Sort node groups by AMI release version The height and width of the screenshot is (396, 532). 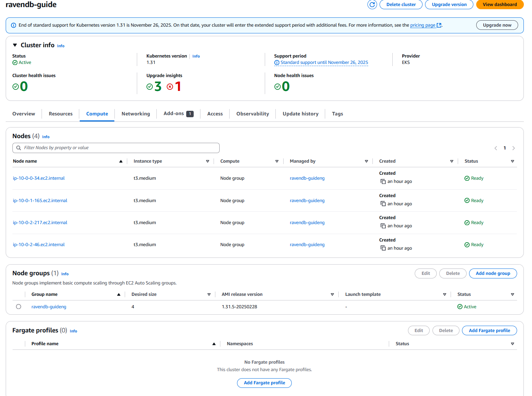[x=332, y=294]
